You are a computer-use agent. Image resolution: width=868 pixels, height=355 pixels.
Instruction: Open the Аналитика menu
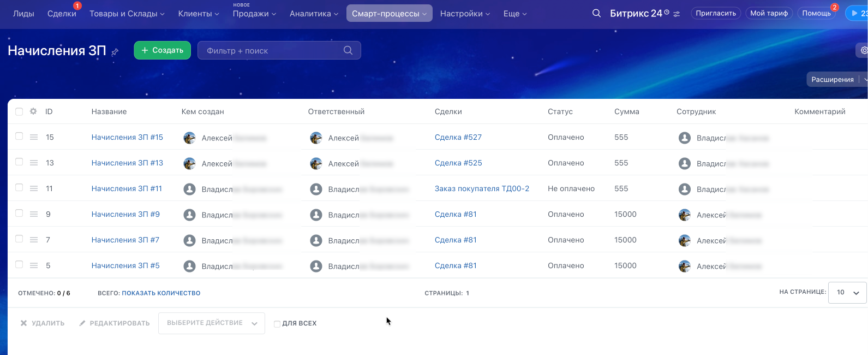click(314, 14)
